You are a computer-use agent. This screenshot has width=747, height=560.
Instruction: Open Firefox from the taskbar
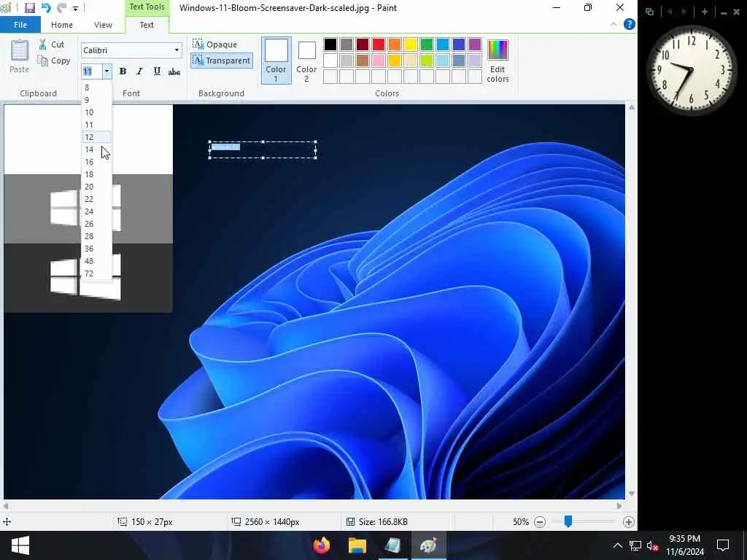pos(322,545)
